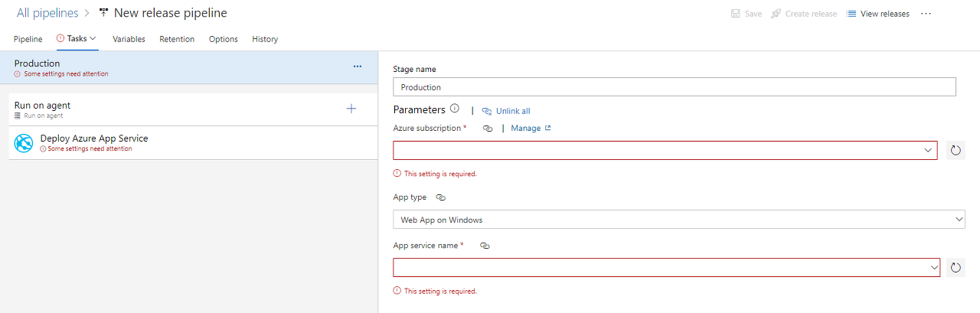The height and width of the screenshot is (313, 980).
Task: Click the Azure App Service task icon
Action: coord(24,142)
